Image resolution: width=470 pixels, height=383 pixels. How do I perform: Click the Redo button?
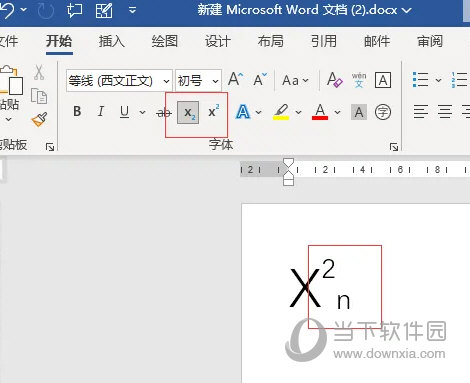[46, 11]
